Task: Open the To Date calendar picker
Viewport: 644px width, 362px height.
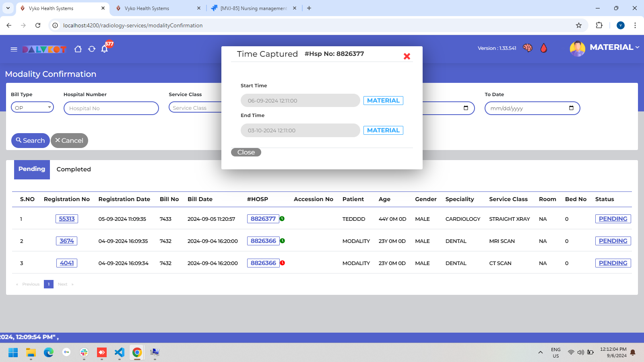Action: point(571,108)
